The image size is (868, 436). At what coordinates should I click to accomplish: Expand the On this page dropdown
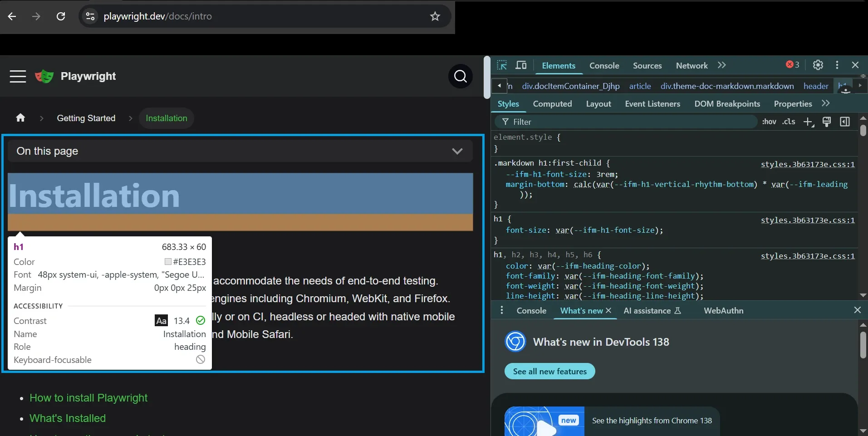[x=240, y=151]
